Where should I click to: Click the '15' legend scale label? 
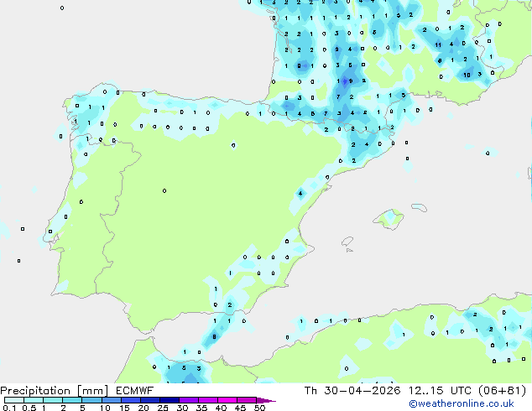pyautogui.click(x=124, y=408)
